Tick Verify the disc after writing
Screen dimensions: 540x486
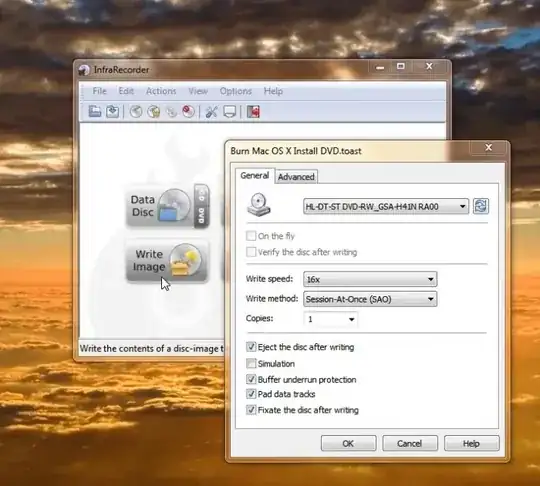point(251,252)
